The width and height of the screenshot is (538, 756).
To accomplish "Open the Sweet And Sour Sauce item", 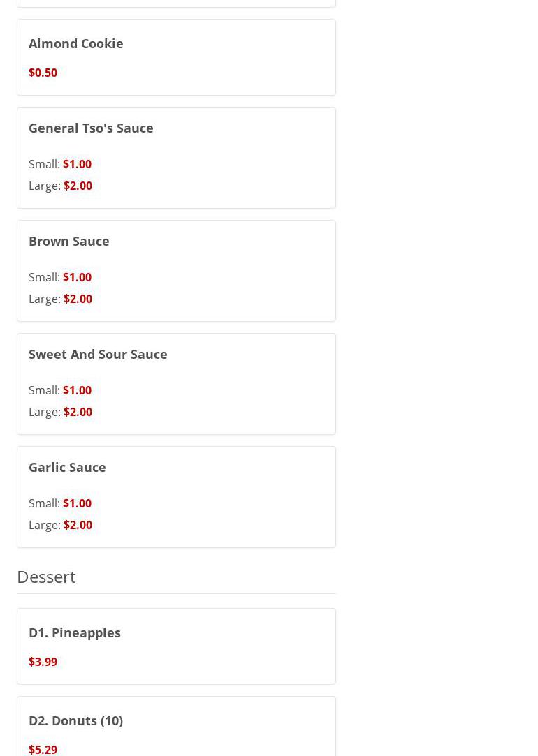I will pos(98,354).
